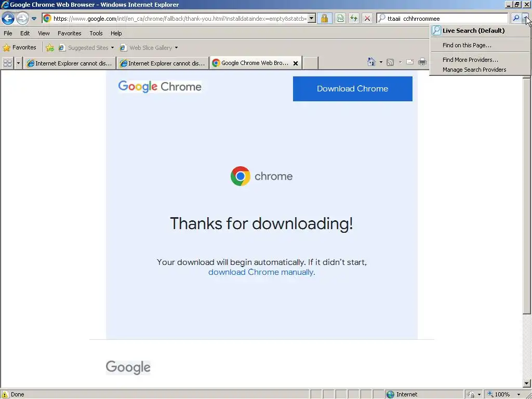Expand the security status dropdown arrow

[479, 395]
